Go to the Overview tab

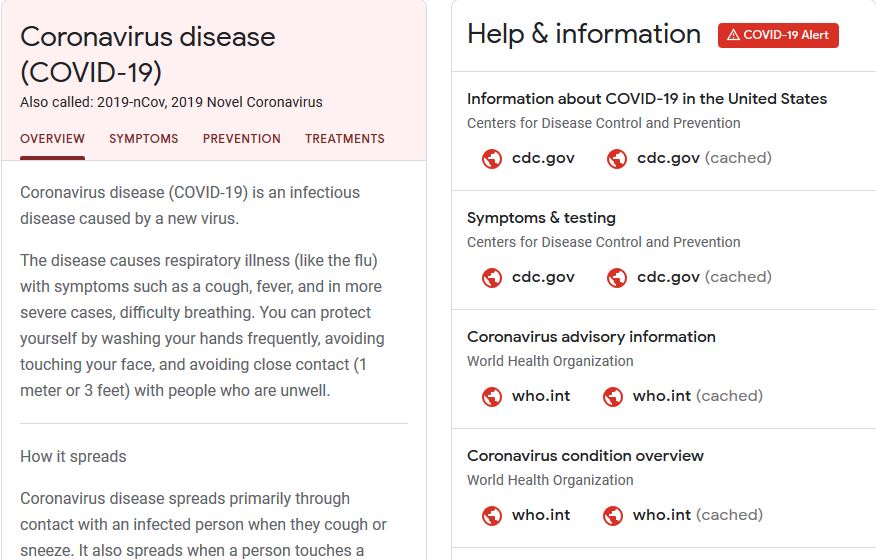[53, 139]
